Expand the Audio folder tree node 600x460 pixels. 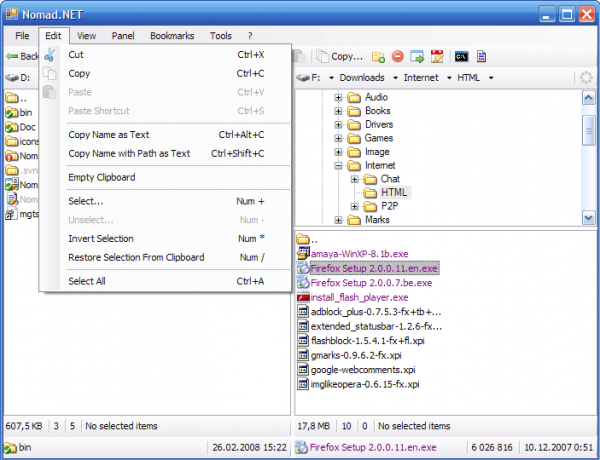pos(339,97)
